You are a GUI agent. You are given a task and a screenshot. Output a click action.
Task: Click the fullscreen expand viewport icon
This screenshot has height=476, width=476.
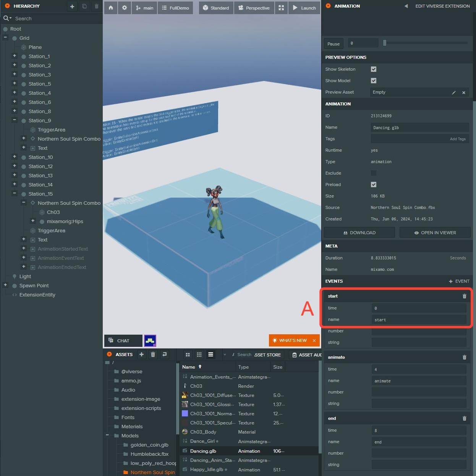coord(281,8)
